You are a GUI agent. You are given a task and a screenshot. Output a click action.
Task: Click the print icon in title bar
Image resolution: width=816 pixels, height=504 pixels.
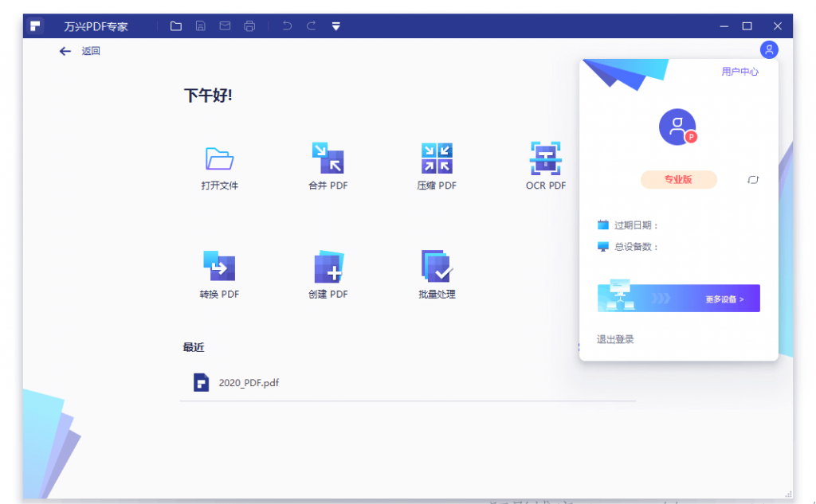coord(249,26)
